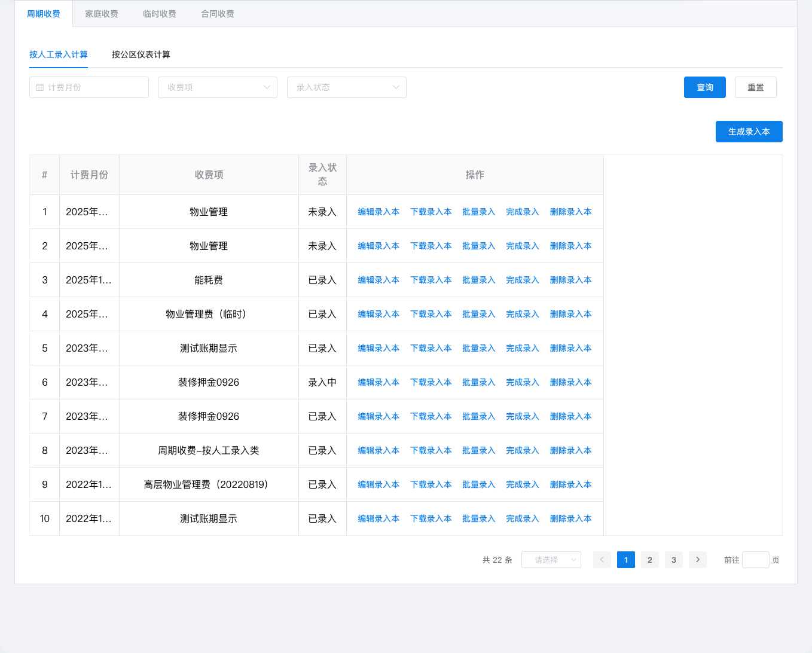Viewport: 812px width, 653px height.
Task: Go to page 2 in pagination
Action: tap(649, 560)
